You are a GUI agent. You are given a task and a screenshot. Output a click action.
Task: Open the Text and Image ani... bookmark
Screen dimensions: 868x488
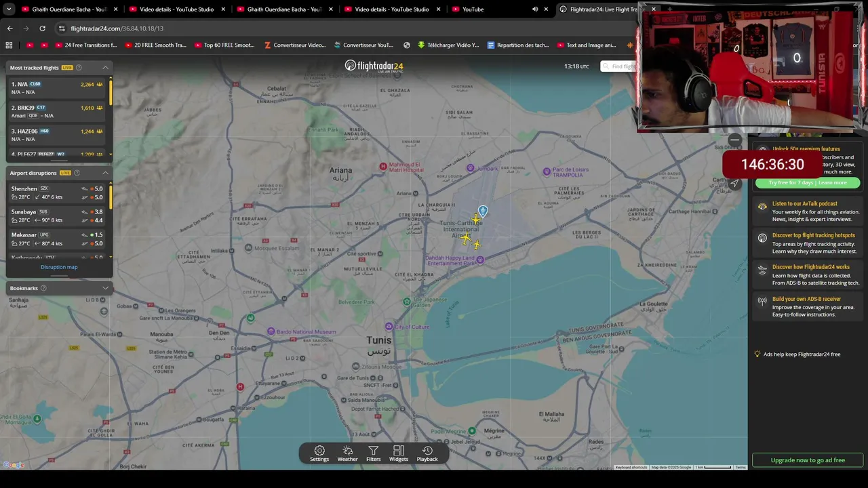(587, 45)
